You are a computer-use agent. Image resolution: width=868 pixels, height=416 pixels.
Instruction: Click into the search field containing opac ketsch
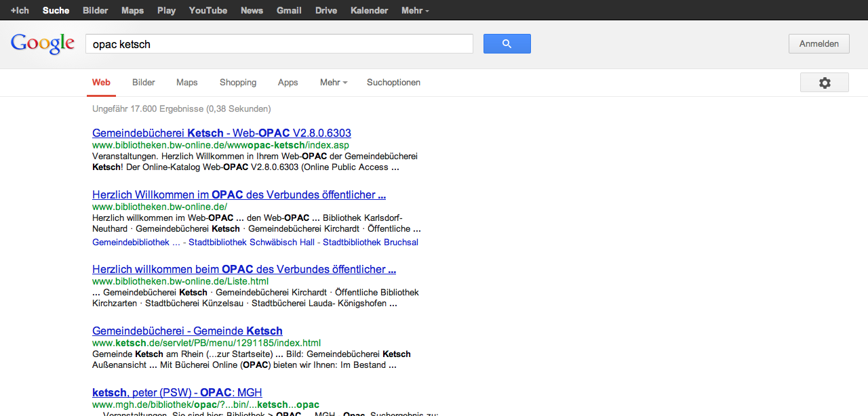[278, 44]
